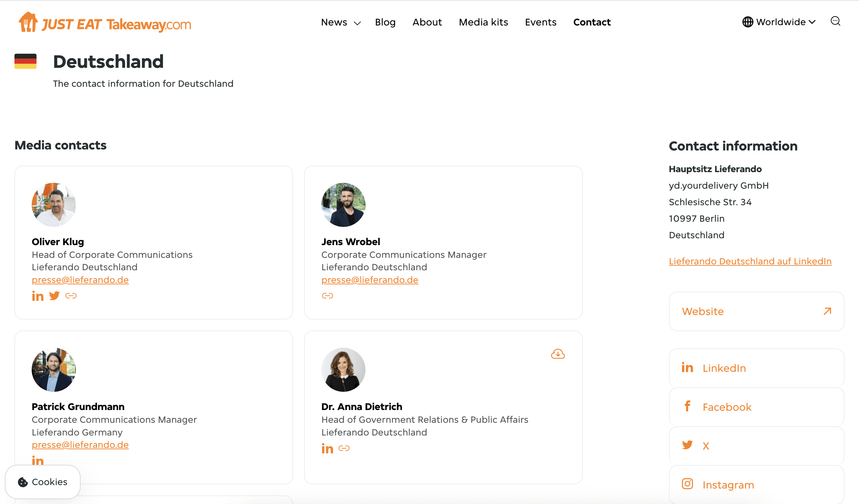
Task: Open the Just Eat Takeaway.com logo homepage
Action: [105, 22]
